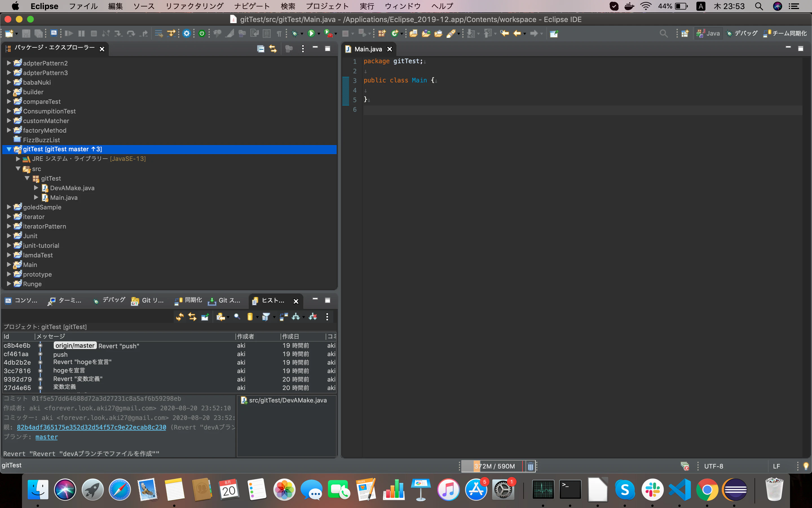Toggle Block Selection Mode toolbar icon
812x508 pixels.
tap(267, 33)
